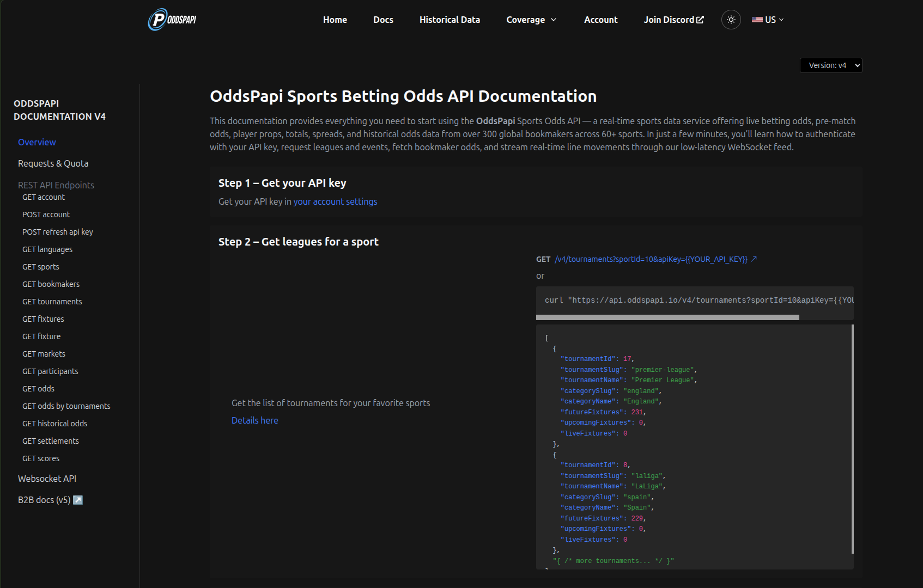Open the Account page
The width and height of the screenshot is (923, 588).
coord(601,20)
